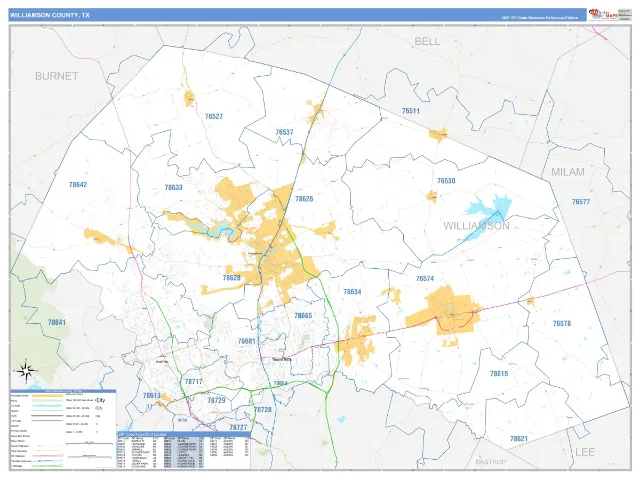Click ZIP code 78613 label
640x480 pixels.
coord(151,396)
